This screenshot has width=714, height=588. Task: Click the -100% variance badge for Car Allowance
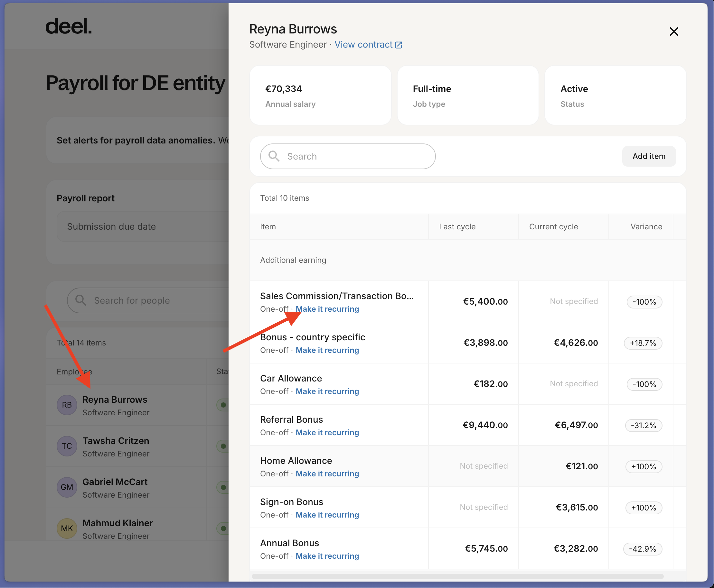644,384
